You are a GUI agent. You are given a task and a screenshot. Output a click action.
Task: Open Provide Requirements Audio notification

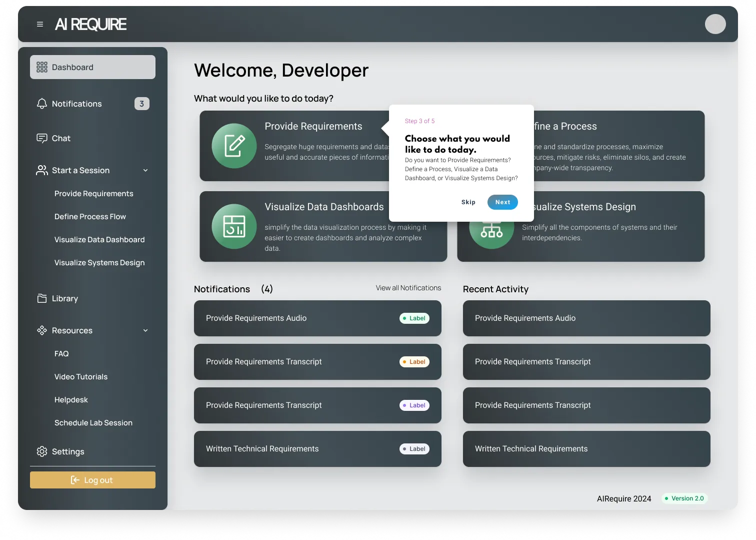point(317,318)
